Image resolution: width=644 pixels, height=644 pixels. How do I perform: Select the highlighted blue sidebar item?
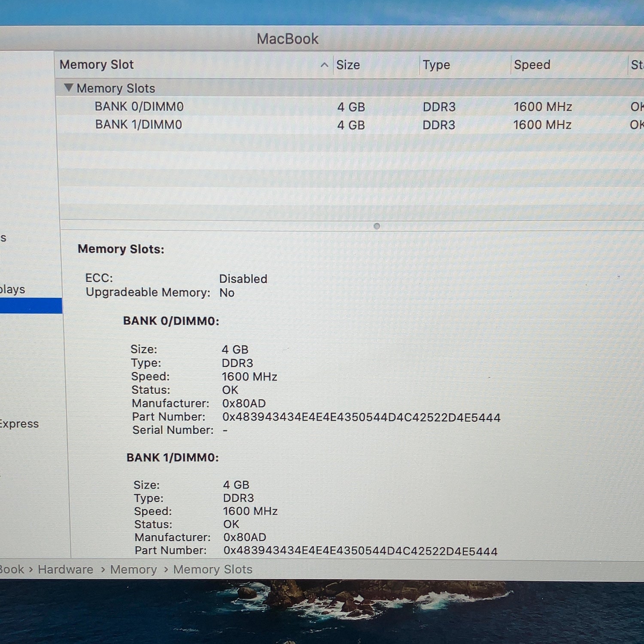click(x=31, y=306)
